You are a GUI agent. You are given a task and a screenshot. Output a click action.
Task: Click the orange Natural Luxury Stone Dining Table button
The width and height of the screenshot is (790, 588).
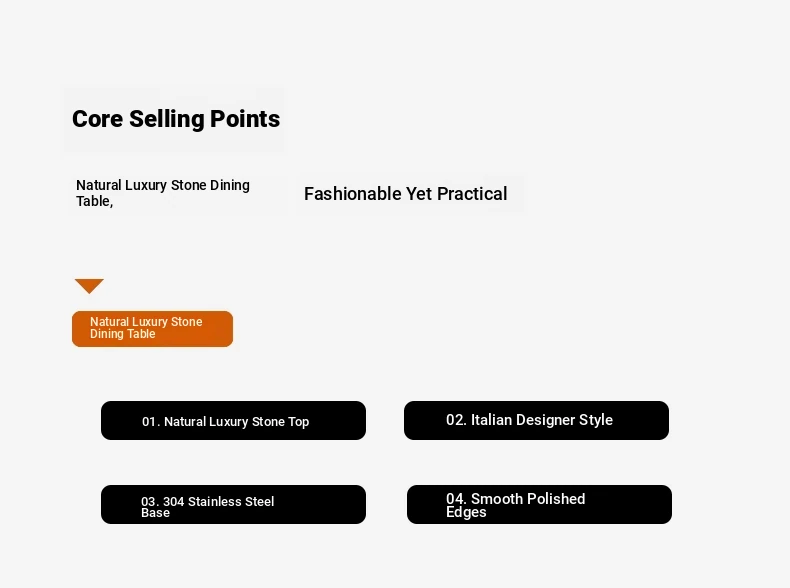152,329
